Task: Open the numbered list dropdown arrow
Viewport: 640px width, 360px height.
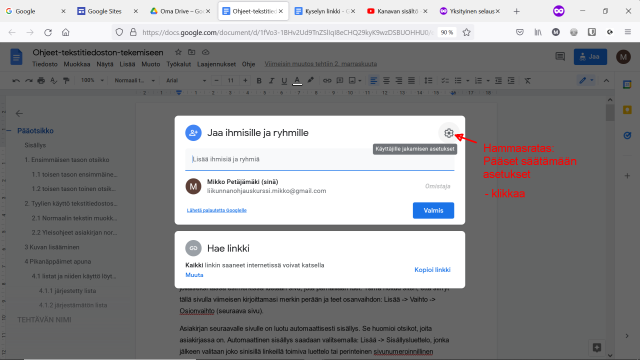Action: tap(488, 81)
